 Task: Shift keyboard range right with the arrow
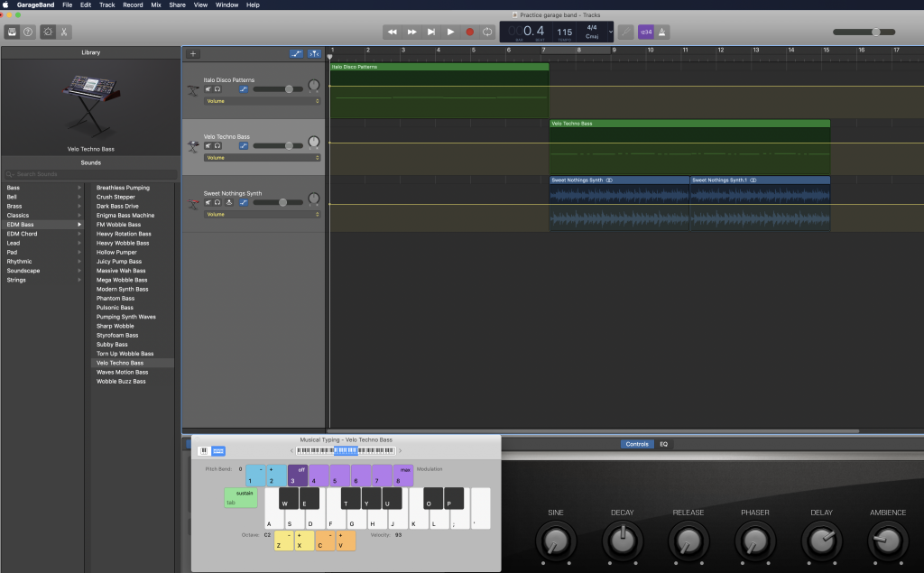400,451
